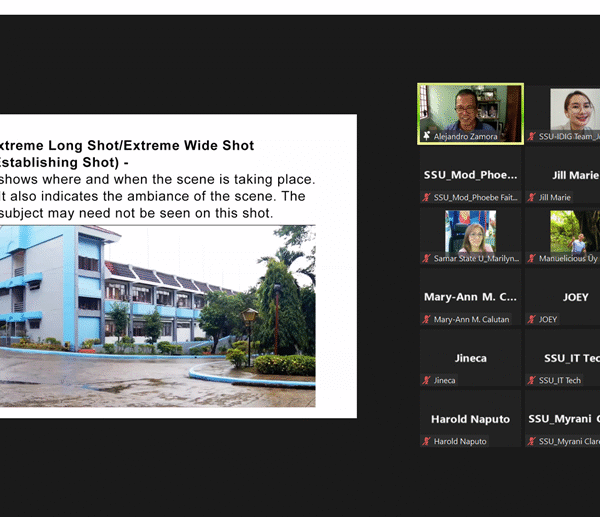600x517 pixels.
Task: Click the Alejandro Zamora name label
Action: tap(465, 136)
